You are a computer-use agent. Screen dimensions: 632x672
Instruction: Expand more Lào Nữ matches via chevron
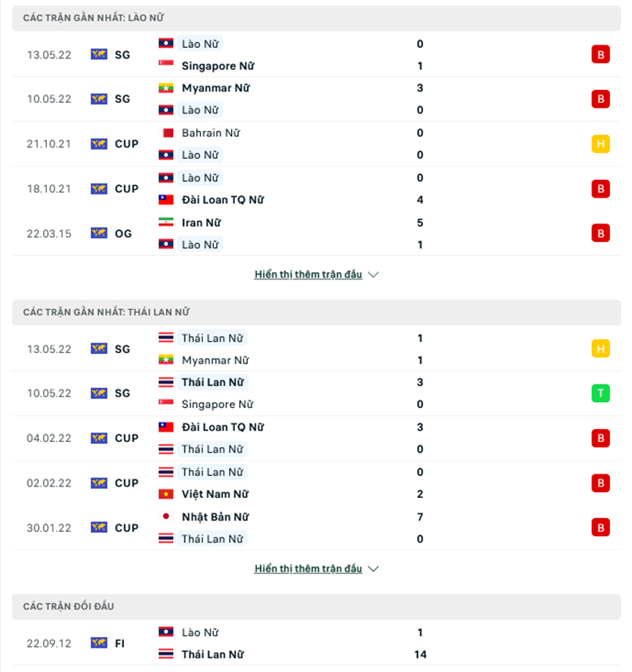click(374, 274)
